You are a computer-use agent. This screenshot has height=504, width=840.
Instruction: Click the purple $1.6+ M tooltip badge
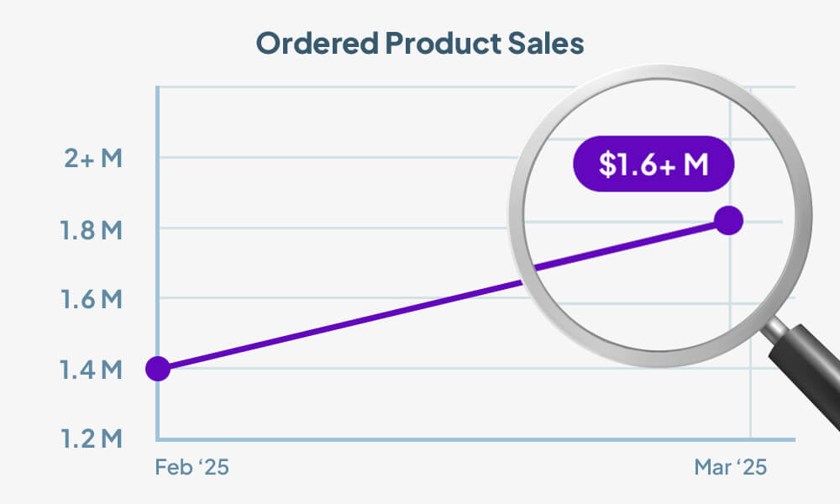(654, 165)
